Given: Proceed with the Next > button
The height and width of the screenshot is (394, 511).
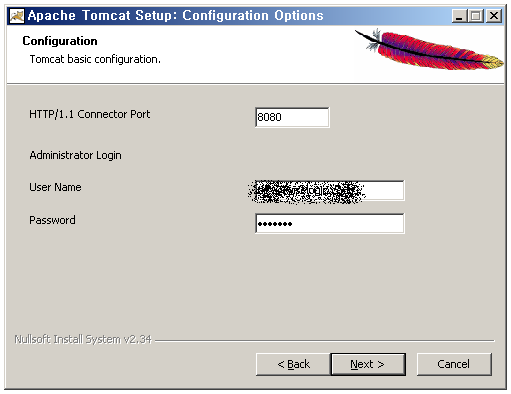Looking at the screenshot, I should (368, 364).
